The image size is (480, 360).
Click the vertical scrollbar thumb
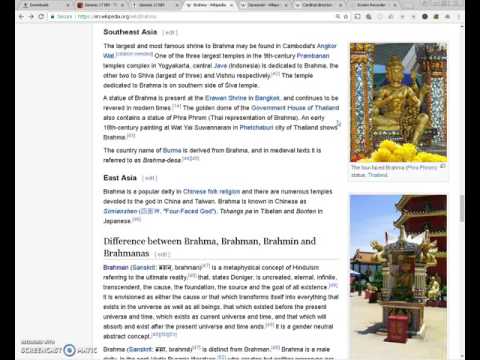pyautogui.click(x=462, y=208)
